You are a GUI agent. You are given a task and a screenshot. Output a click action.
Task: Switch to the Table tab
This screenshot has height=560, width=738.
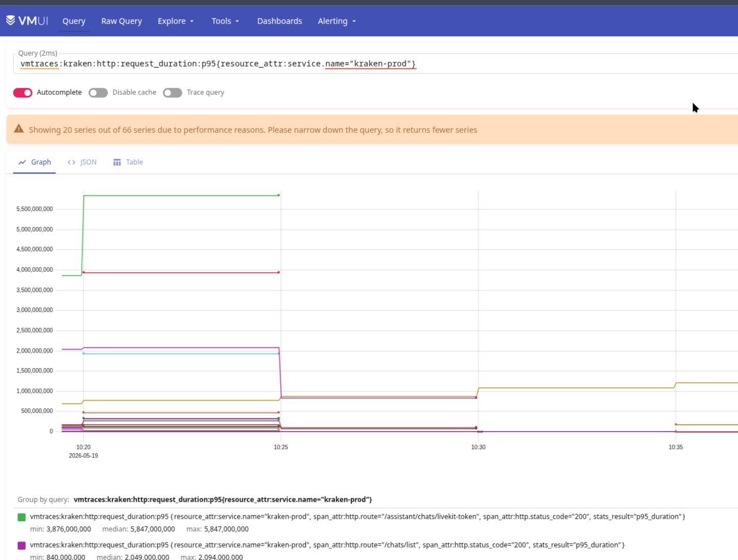128,162
